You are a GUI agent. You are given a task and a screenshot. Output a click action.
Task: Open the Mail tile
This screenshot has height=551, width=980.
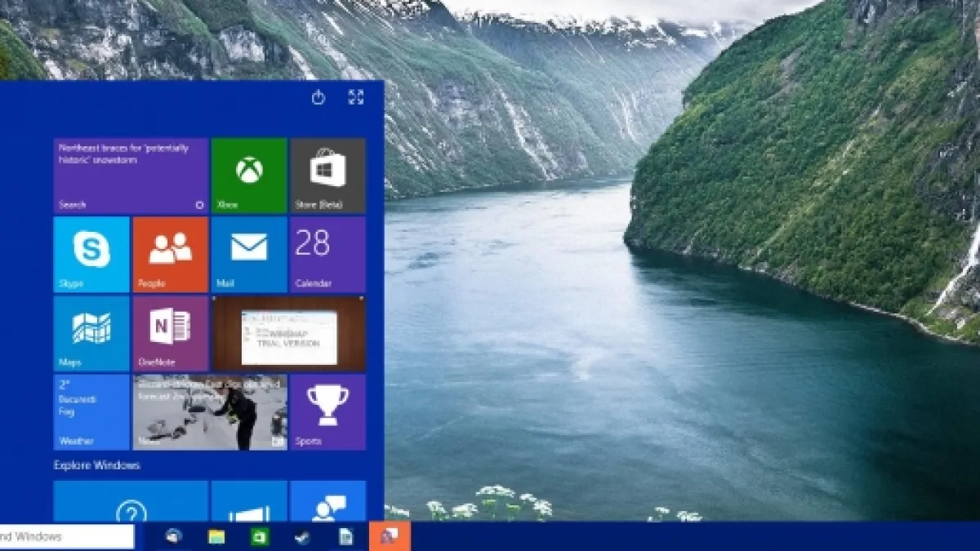(x=249, y=254)
